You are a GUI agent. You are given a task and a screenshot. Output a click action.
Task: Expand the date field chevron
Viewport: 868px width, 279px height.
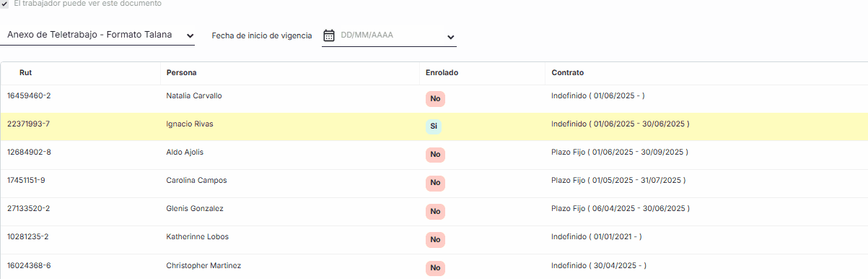[x=450, y=37]
